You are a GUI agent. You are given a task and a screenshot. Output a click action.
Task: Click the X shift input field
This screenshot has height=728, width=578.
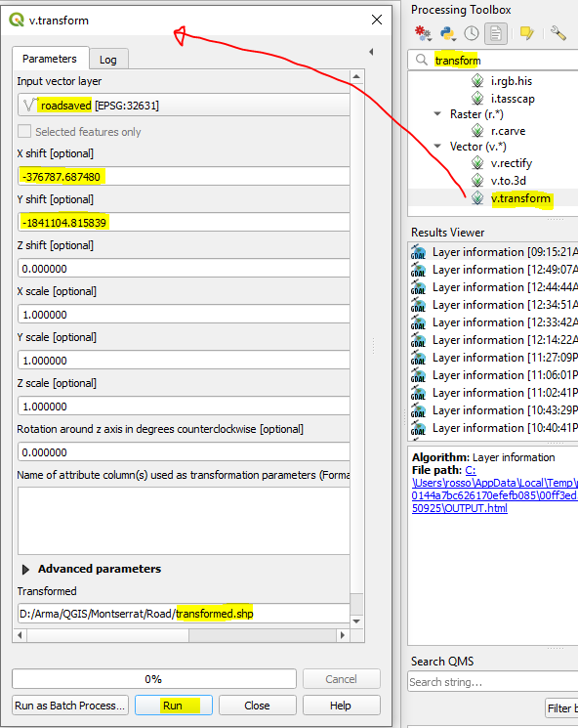(184, 177)
